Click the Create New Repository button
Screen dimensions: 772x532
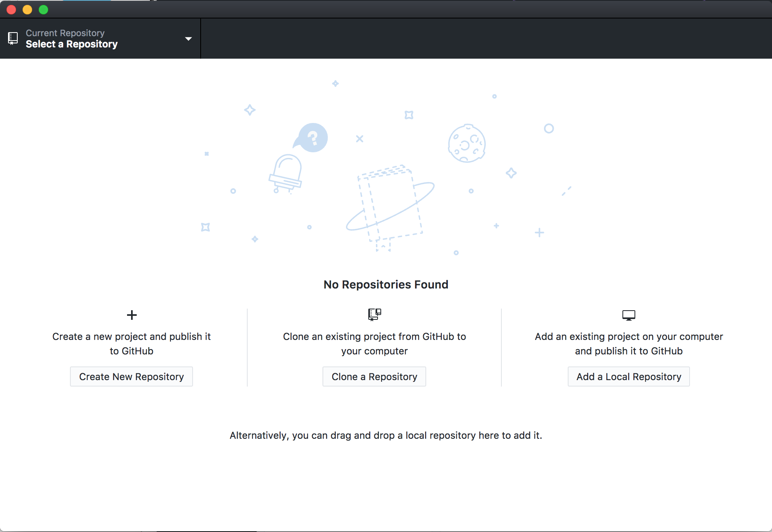(x=131, y=376)
